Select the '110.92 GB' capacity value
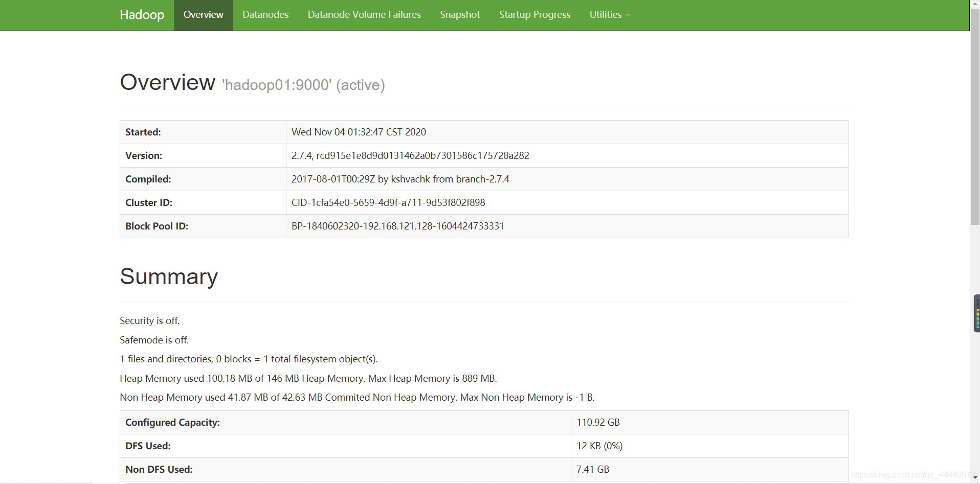 (x=598, y=422)
